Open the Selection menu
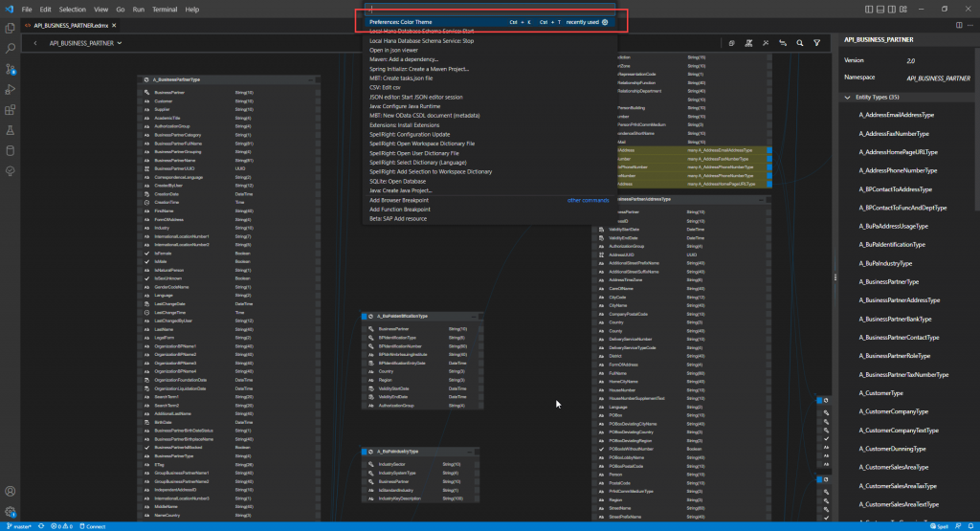 (x=73, y=10)
